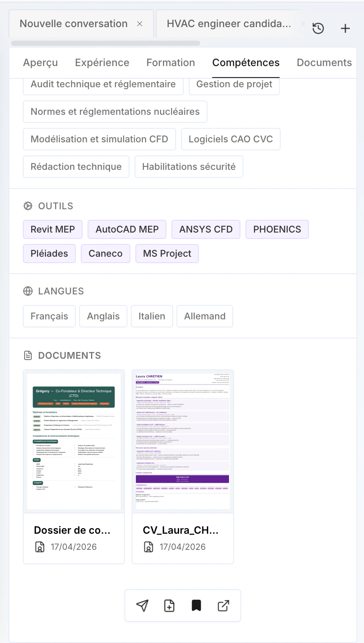Screen dimensions: 364x643
Task: Open the Expérience tab
Action: [102, 63]
